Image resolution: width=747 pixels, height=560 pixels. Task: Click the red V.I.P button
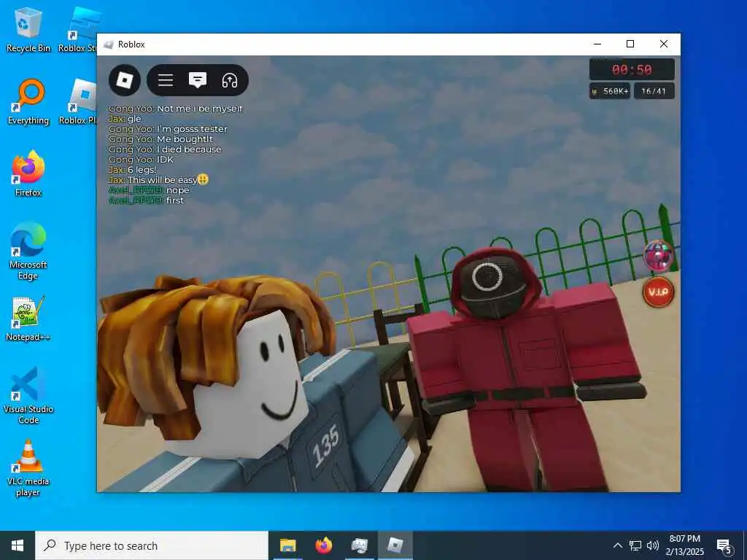click(659, 292)
